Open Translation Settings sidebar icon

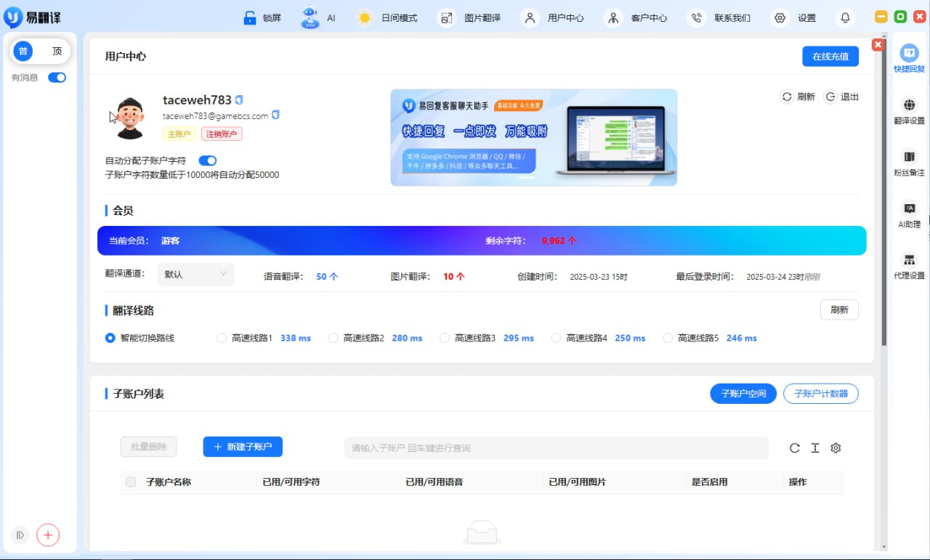tap(909, 111)
